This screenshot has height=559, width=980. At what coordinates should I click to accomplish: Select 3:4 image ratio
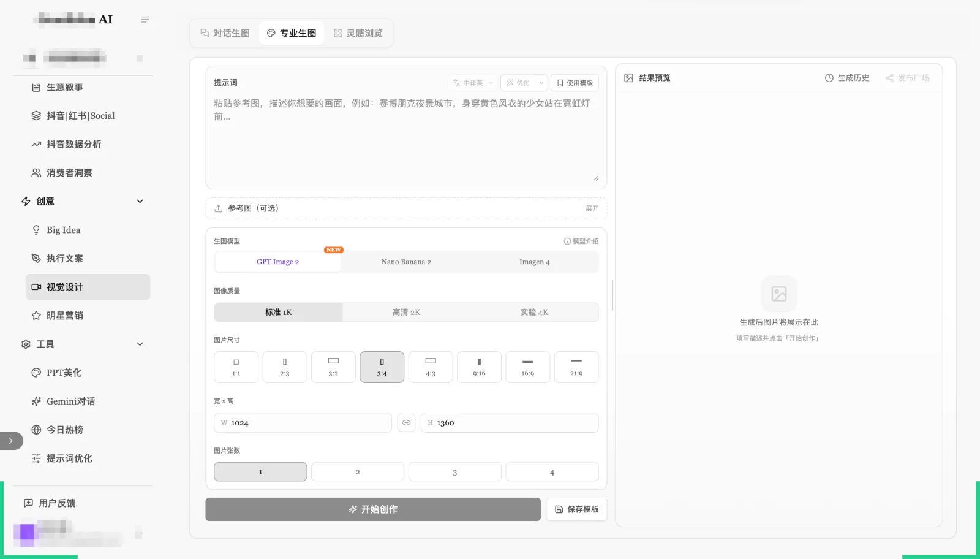point(382,367)
